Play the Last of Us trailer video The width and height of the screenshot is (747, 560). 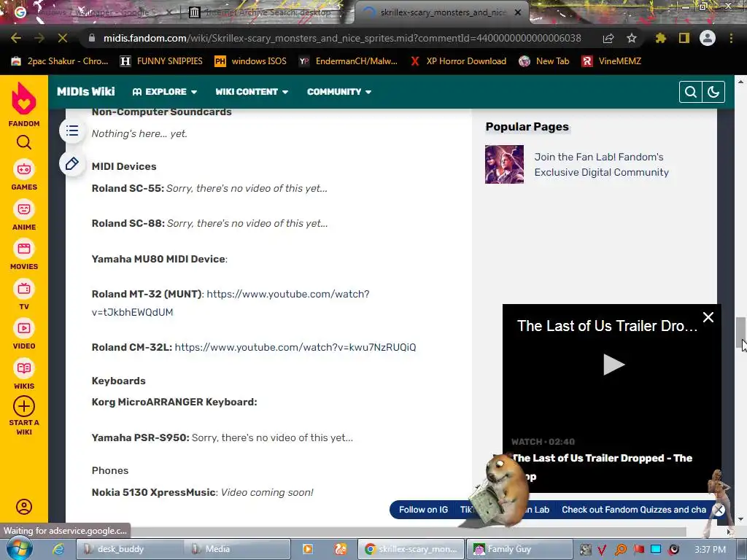613,365
